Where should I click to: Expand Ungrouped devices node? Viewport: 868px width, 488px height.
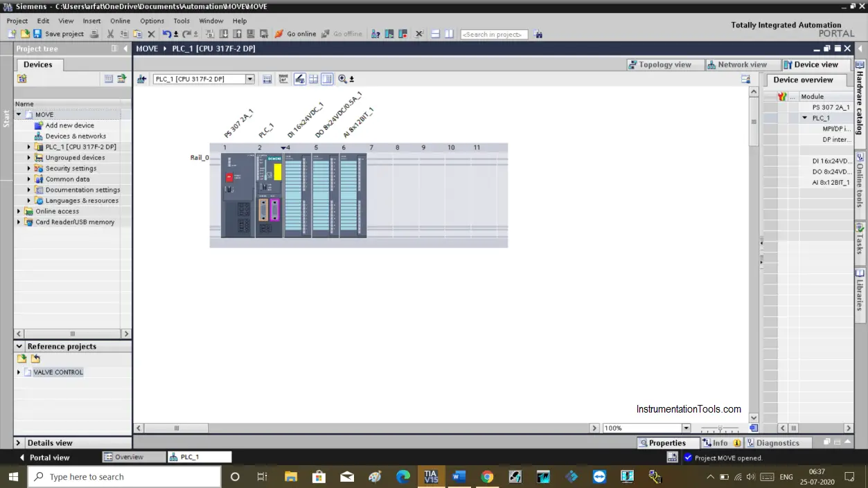point(29,158)
